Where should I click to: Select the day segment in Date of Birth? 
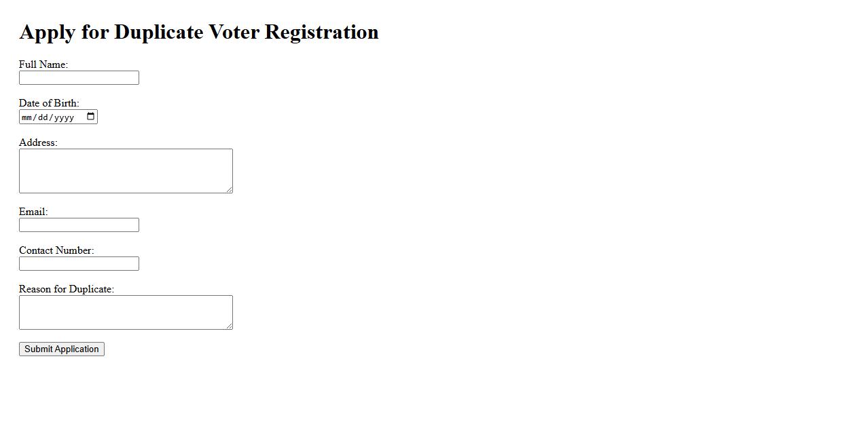coord(43,117)
